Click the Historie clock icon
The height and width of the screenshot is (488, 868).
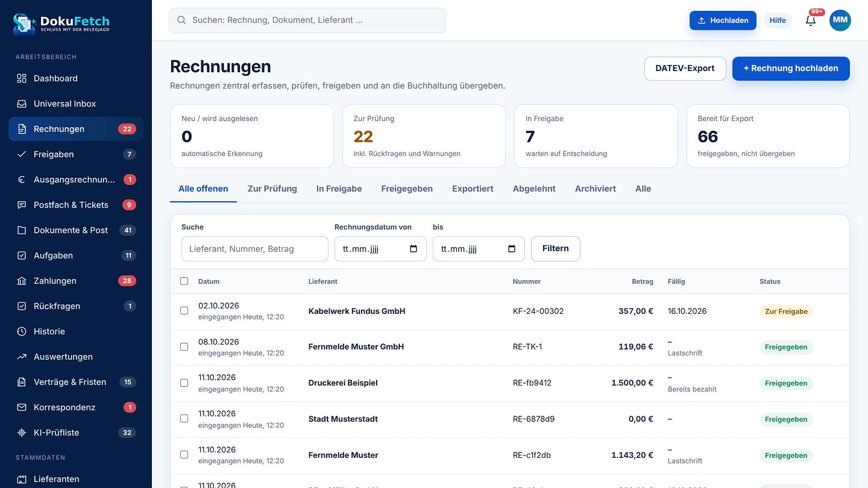[22, 331]
